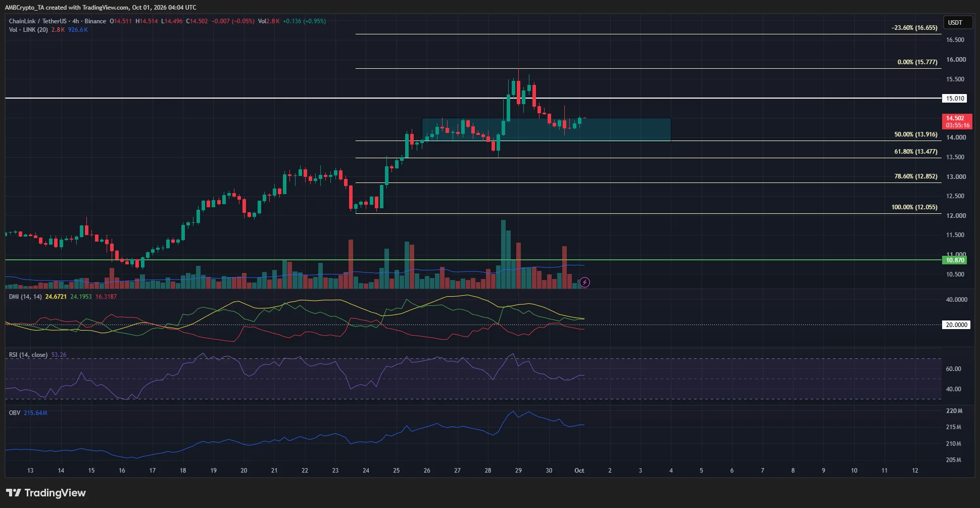This screenshot has width=980, height=508.
Task: Click the 40.00 RSI scale label
Action: pos(953,389)
